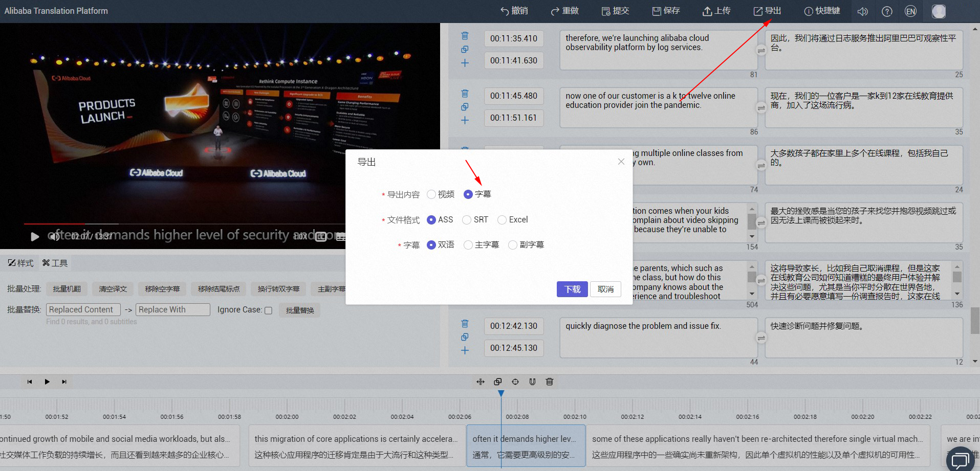This screenshot has width=980, height=471.
Task: Copy the 00:11:45.480 subtitle row
Action: coord(465,107)
